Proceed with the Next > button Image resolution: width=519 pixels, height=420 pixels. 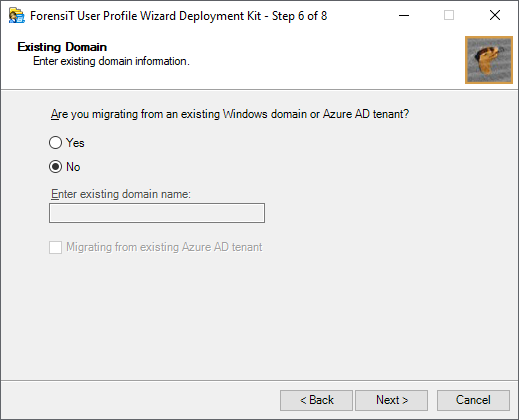pyautogui.click(x=392, y=400)
